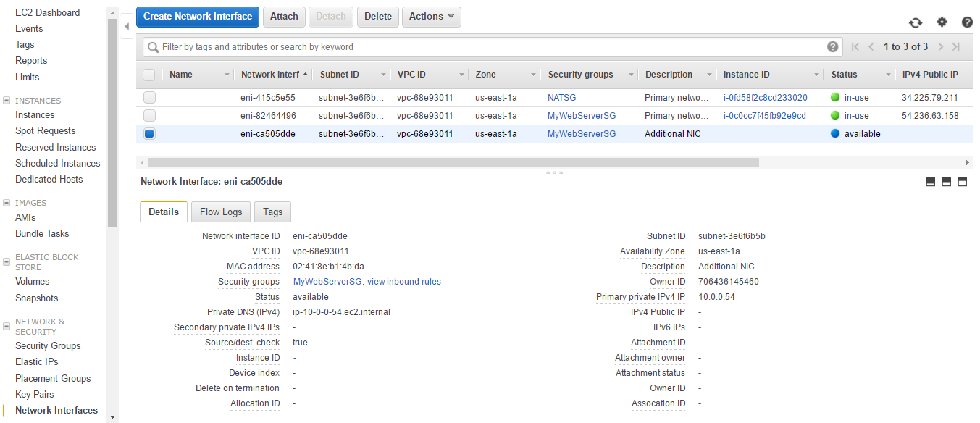The height and width of the screenshot is (423, 980).
Task: Open the help question mark icon
Action: 967,22
